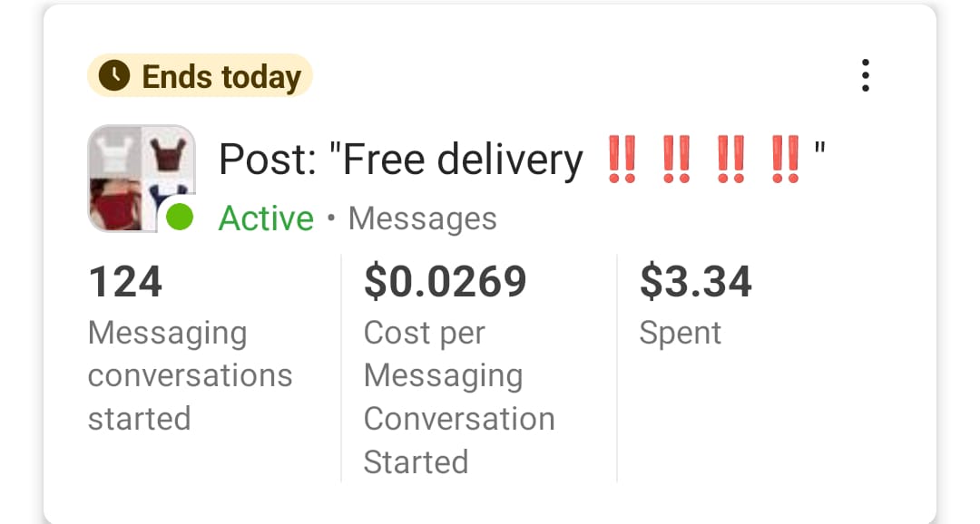Tap the $3.34 spent amount
The image size is (980, 524).
(695, 281)
